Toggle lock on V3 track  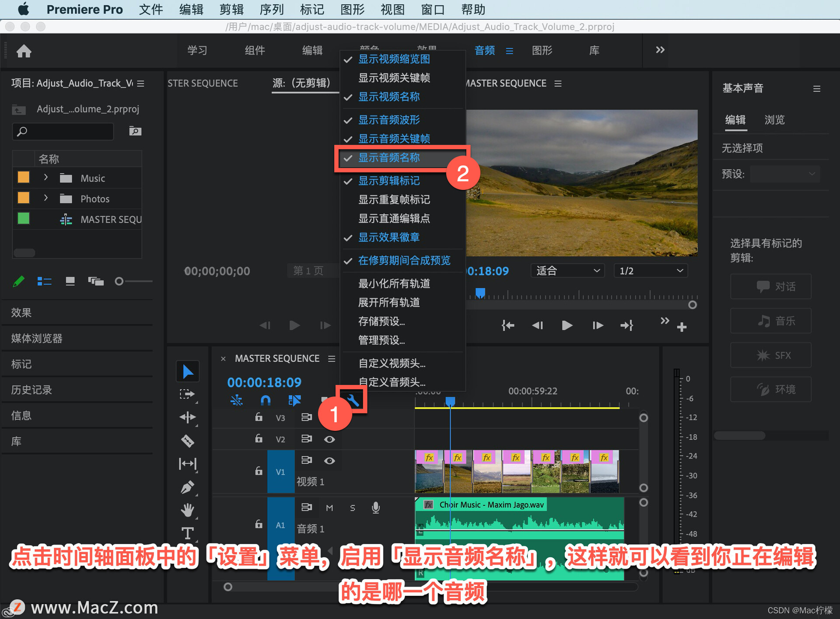259,417
